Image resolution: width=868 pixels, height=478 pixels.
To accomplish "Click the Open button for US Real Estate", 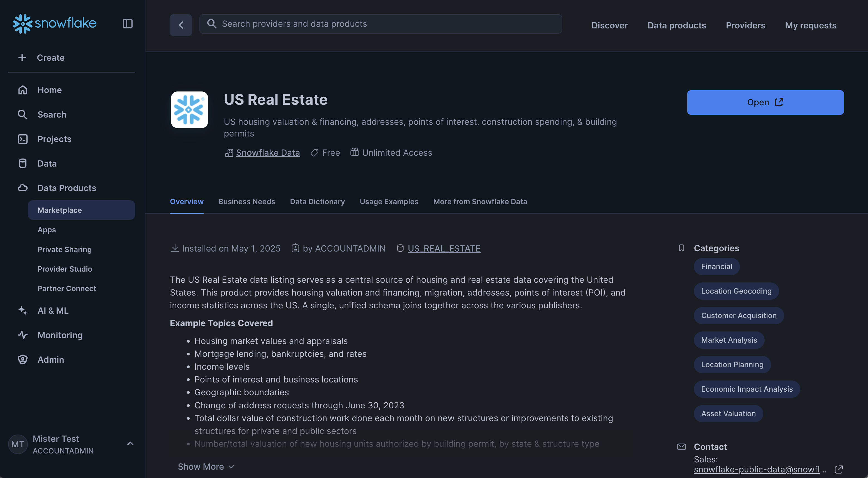I will (765, 103).
